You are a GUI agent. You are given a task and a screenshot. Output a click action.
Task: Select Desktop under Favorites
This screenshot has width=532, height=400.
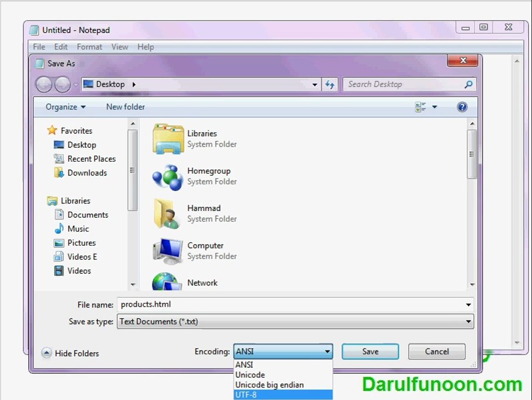82,144
